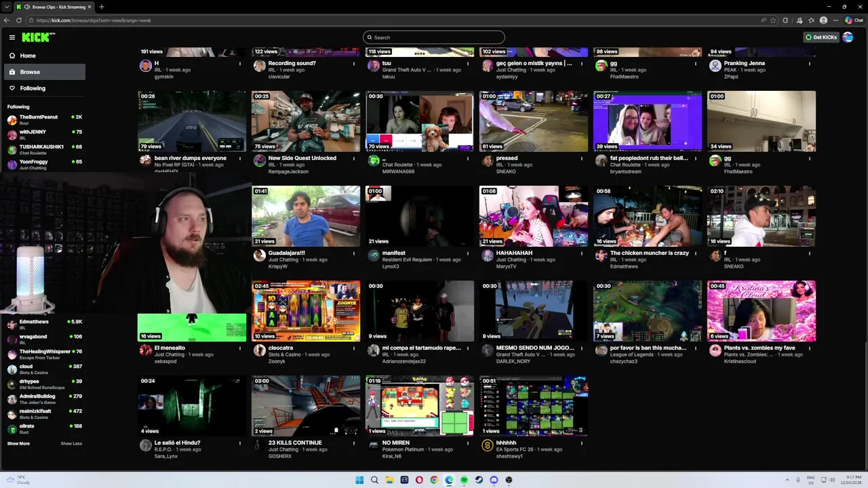Image resolution: width=868 pixels, height=488 pixels.
Task: Click the MarysTV channel avatar
Action: click(x=487, y=256)
